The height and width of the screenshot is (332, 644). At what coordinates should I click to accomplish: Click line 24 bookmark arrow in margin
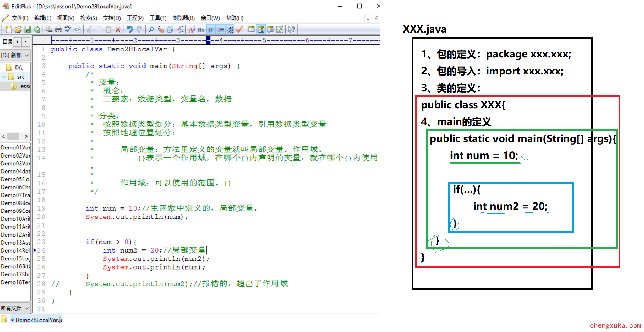coord(35,250)
